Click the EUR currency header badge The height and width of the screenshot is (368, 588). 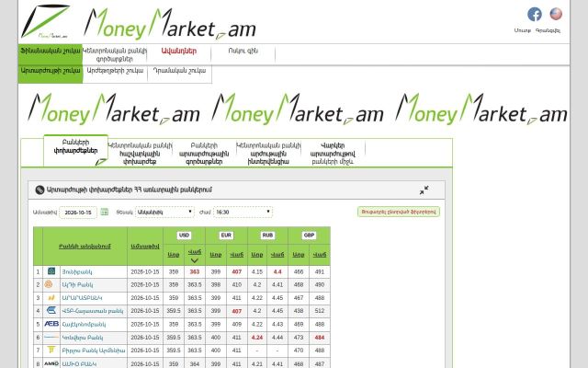click(x=226, y=236)
